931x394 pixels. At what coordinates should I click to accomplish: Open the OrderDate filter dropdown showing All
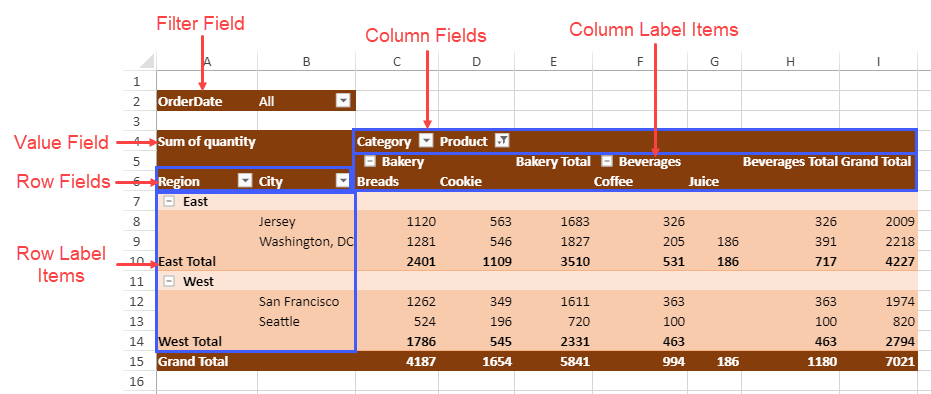[x=343, y=101]
